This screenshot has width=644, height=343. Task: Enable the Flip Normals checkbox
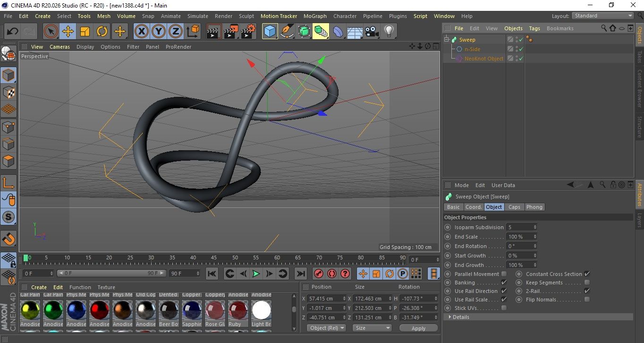pos(587,300)
